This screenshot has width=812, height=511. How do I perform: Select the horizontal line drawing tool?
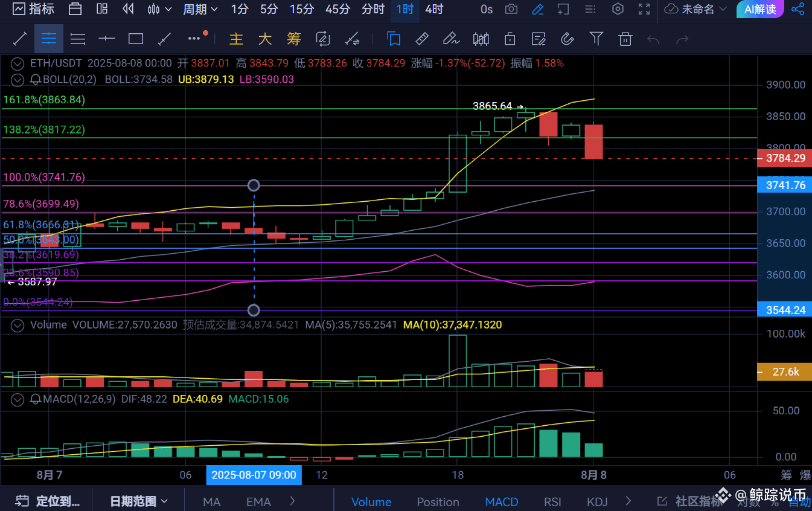point(107,39)
